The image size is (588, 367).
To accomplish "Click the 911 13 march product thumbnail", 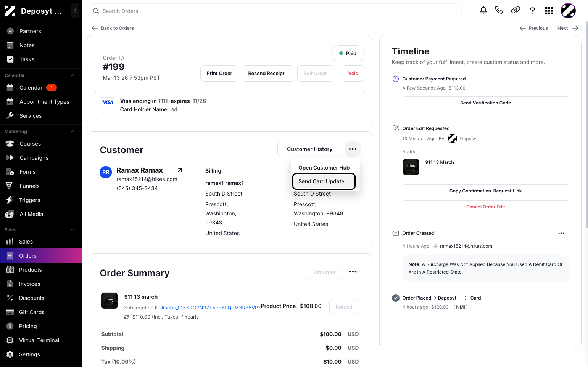I will click(x=110, y=301).
